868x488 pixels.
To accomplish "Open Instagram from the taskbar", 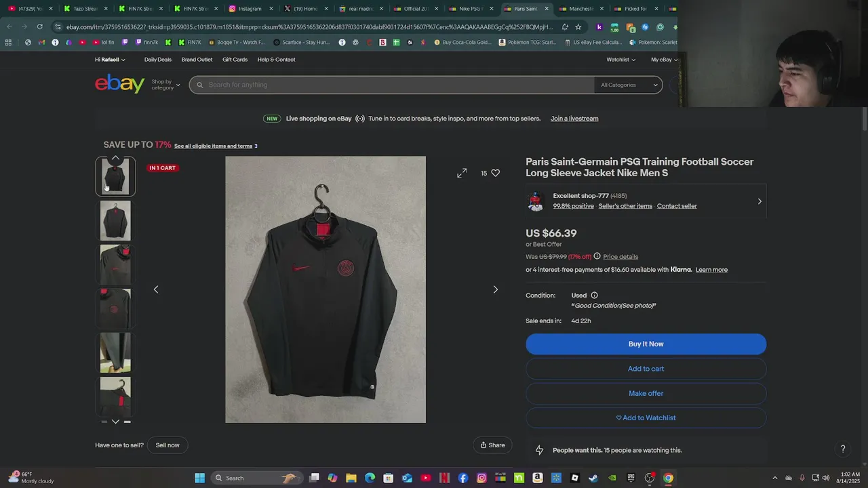I will pos(481,478).
